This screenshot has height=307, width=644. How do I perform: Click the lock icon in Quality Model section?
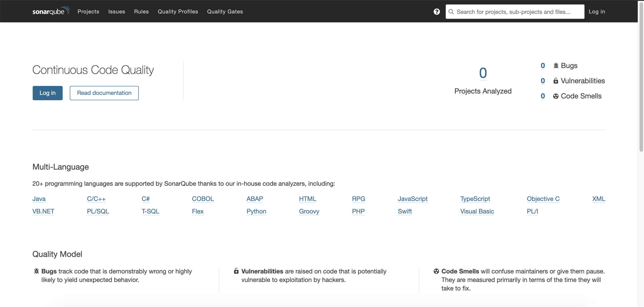point(236,271)
